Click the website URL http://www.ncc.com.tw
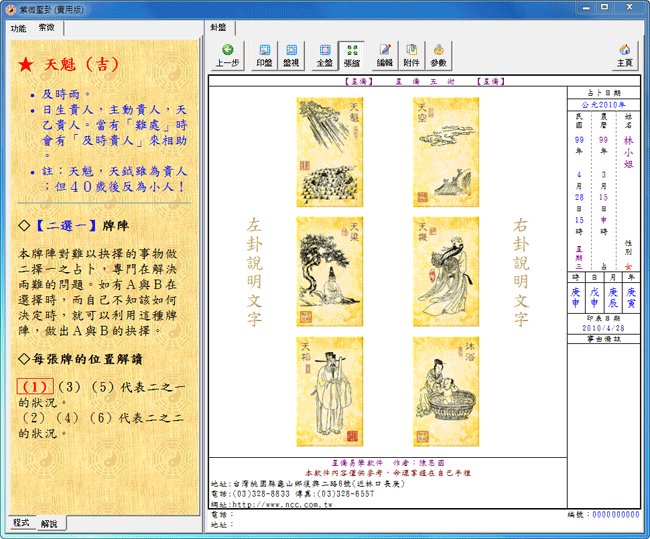The image size is (650, 539). pos(282,505)
